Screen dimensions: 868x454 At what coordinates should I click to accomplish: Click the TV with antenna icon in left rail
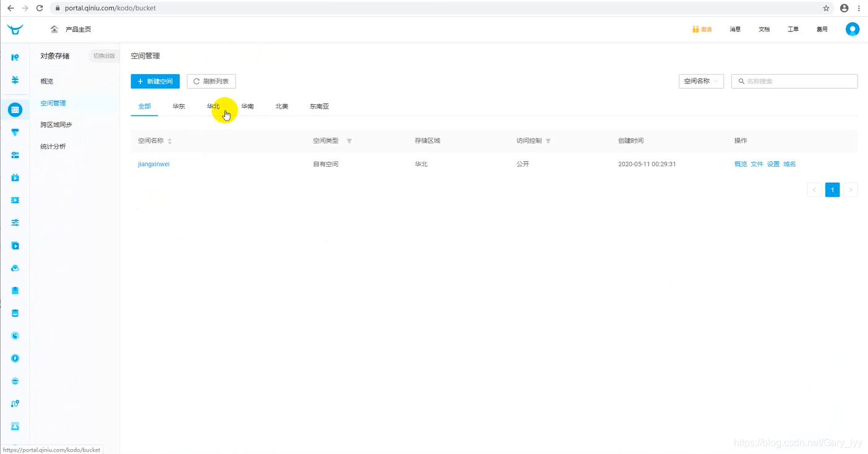(x=15, y=177)
